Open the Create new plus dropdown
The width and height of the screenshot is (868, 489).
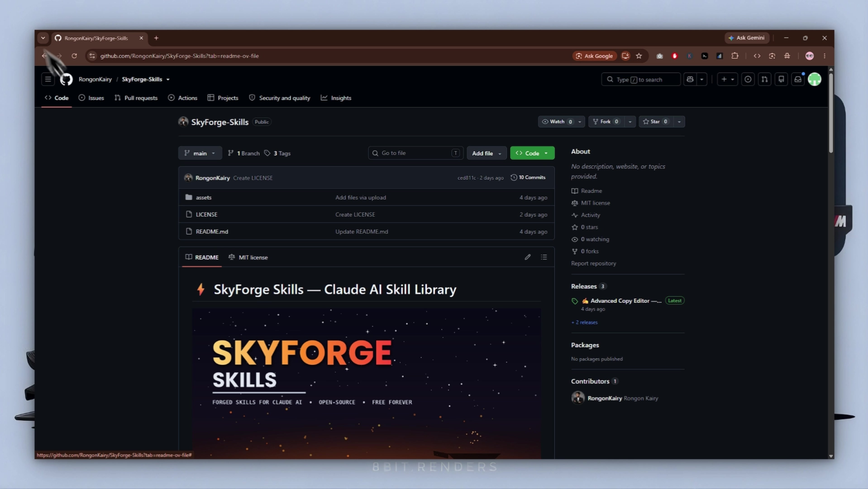coord(727,79)
